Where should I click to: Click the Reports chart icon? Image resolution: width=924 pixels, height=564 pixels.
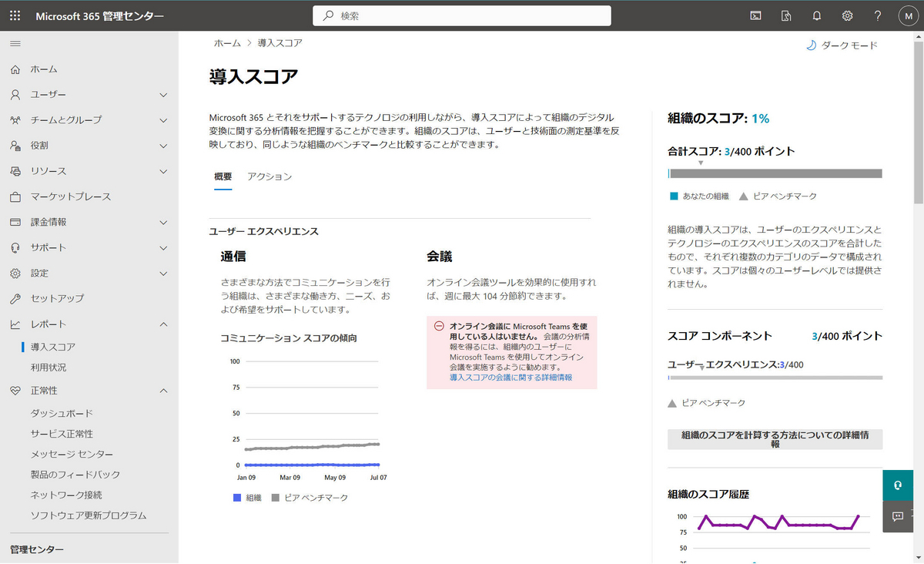pyautogui.click(x=15, y=324)
